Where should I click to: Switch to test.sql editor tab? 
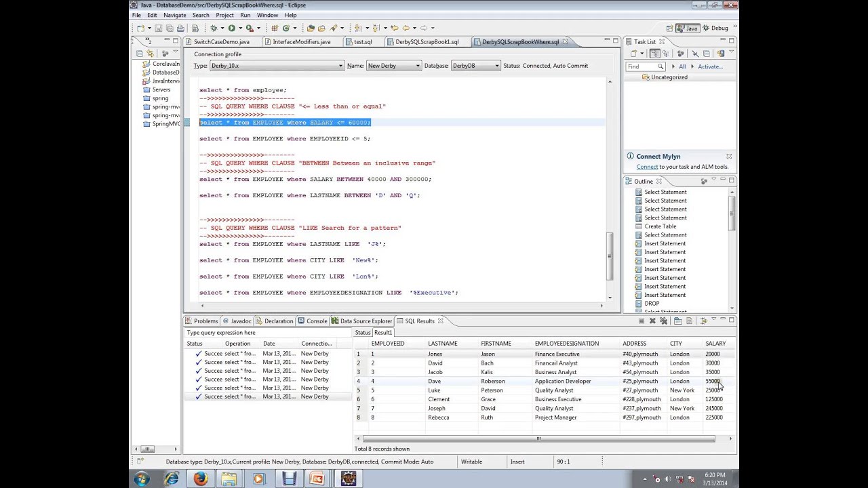click(x=358, y=42)
